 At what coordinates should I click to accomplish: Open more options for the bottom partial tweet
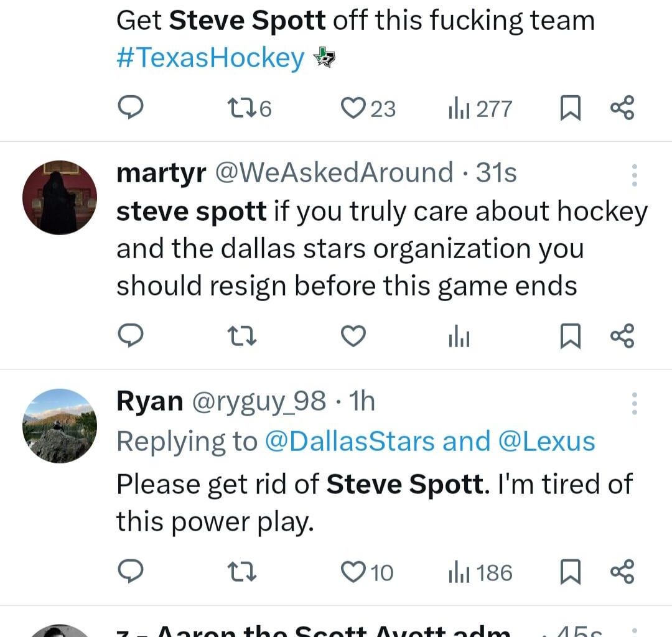pos(634,631)
